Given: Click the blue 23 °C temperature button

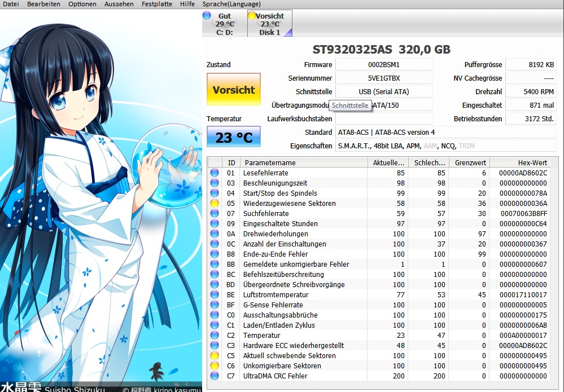Looking at the screenshot, I should coord(233,137).
